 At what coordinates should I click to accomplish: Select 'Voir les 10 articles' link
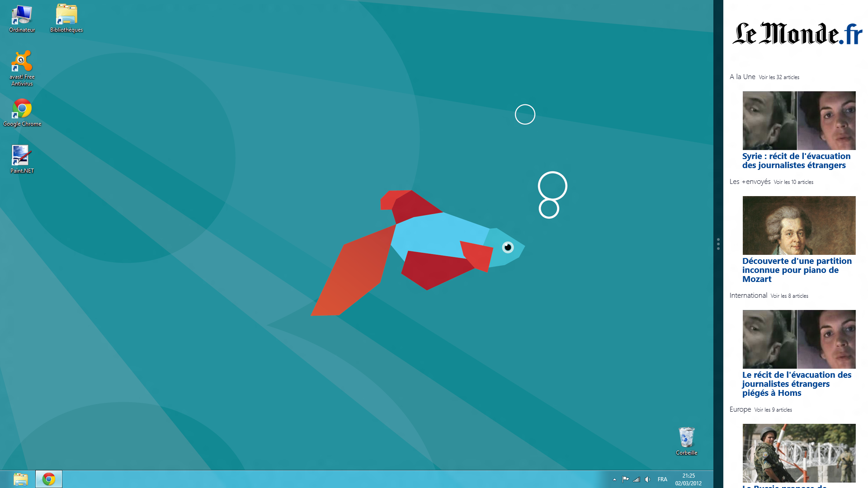pos(793,182)
